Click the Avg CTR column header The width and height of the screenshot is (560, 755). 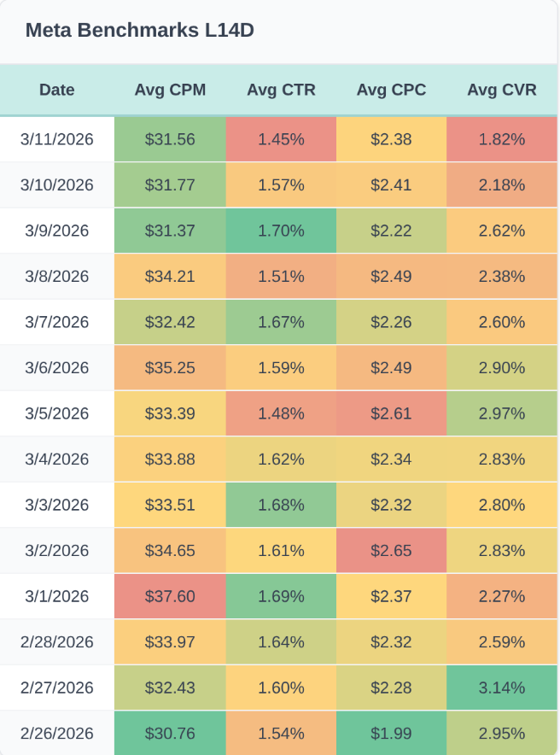[x=281, y=90]
